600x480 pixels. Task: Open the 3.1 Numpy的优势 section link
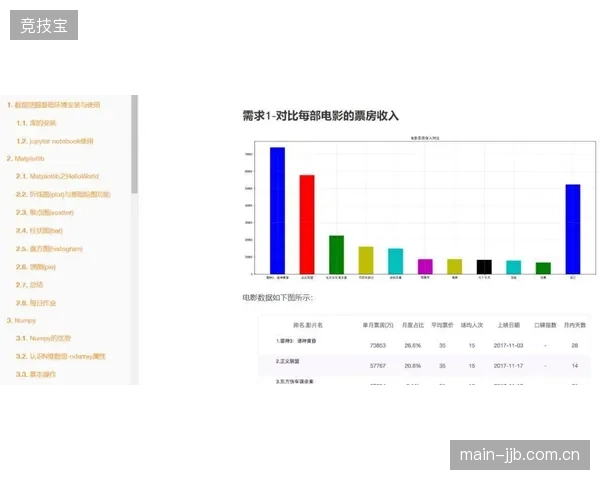(x=43, y=338)
